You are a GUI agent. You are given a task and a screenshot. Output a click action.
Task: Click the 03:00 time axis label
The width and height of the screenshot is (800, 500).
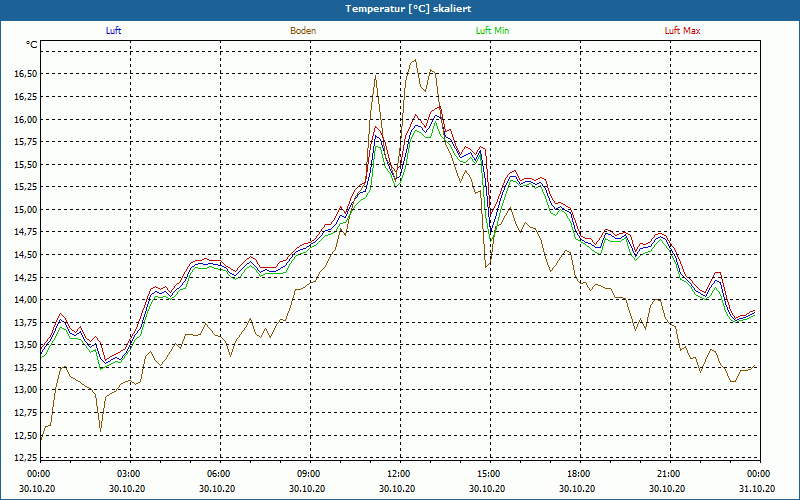(130, 474)
